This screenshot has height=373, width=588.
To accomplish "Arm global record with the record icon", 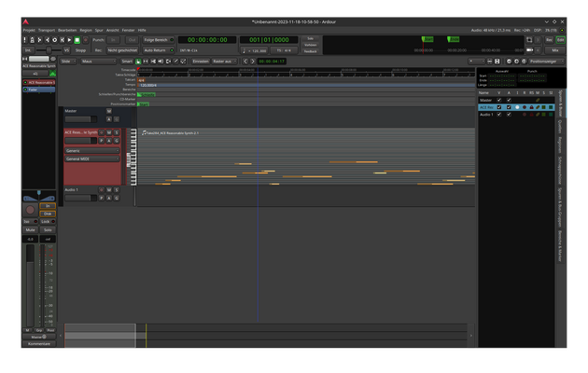I will tap(86, 40).
